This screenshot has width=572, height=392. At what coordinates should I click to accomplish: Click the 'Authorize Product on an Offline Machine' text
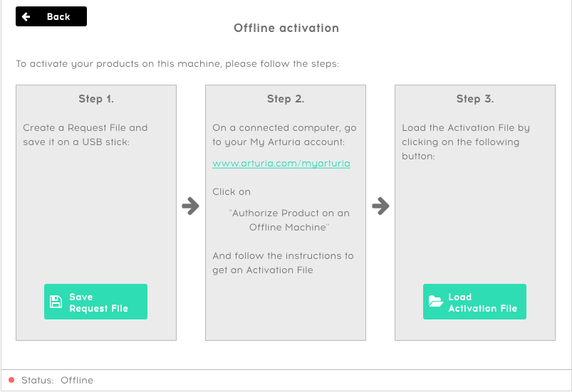pyautogui.click(x=289, y=220)
